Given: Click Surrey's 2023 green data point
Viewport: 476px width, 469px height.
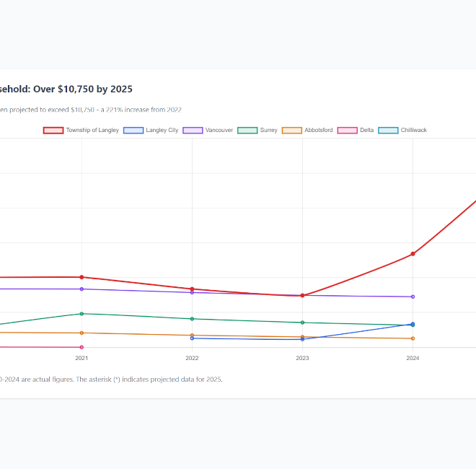Looking at the screenshot, I should (x=302, y=323).
